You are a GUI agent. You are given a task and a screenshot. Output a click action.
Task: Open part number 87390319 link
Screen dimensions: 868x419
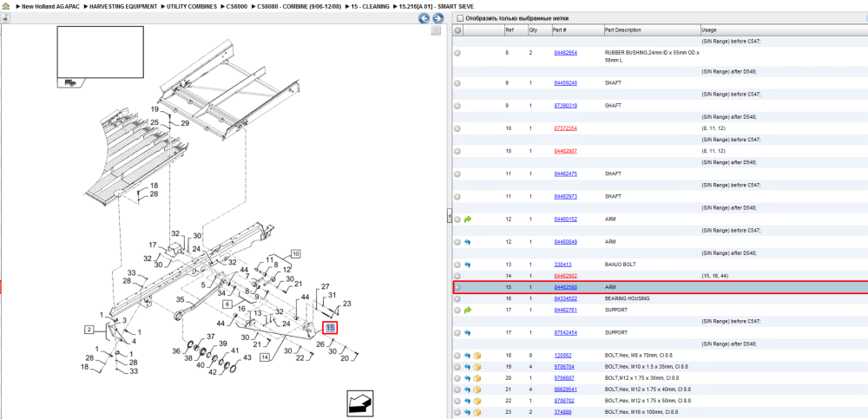[x=566, y=106]
